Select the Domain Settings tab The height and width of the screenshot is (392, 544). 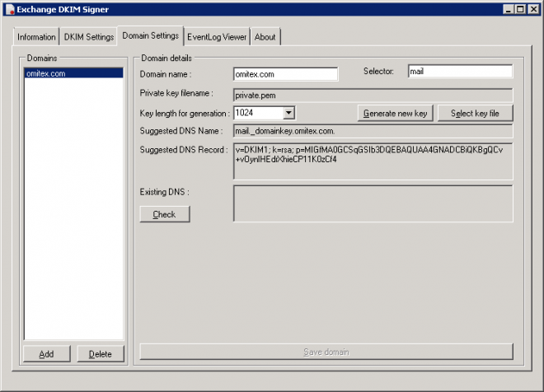151,35
